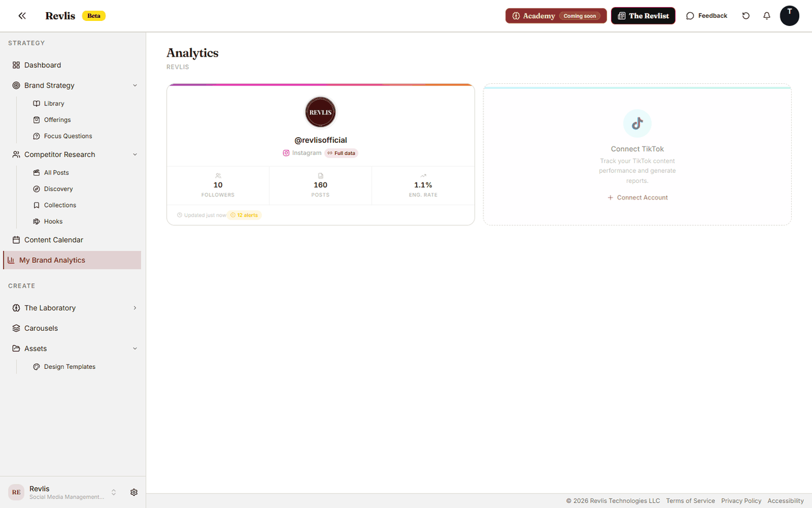Click the Full data badge

tap(341, 153)
